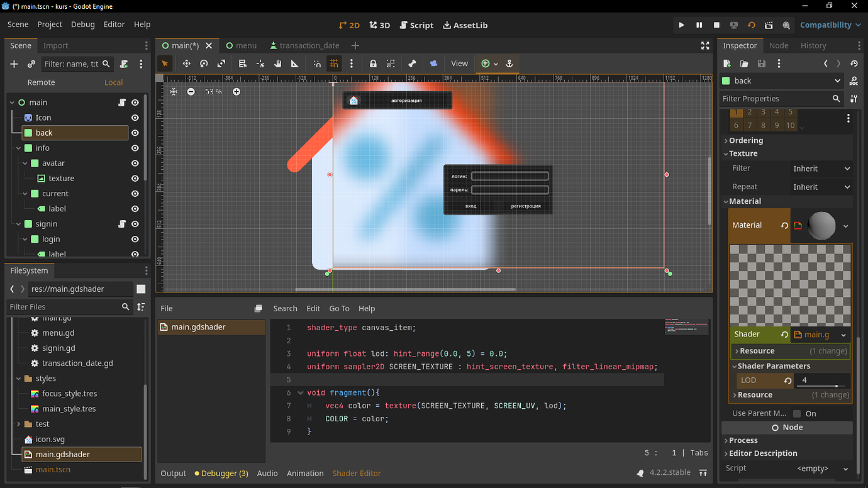The width and height of the screenshot is (868, 488).
Task: Add a new node to scene
Action: pyautogui.click(x=14, y=64)
